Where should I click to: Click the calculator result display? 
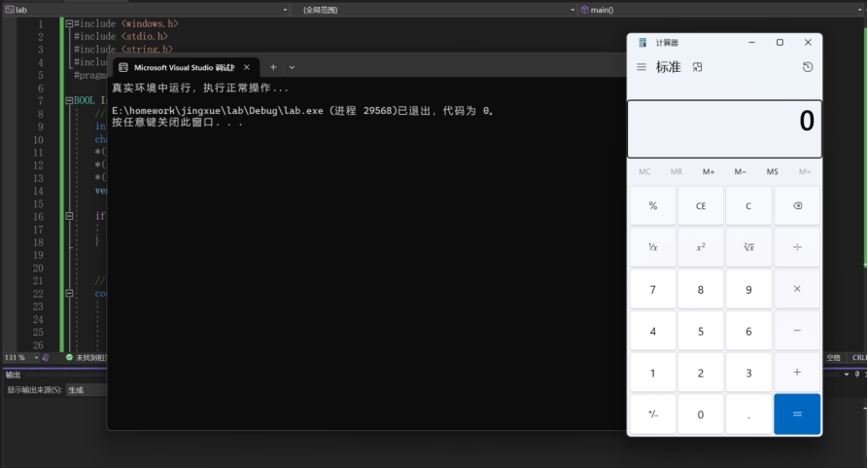tap(724, 128)
